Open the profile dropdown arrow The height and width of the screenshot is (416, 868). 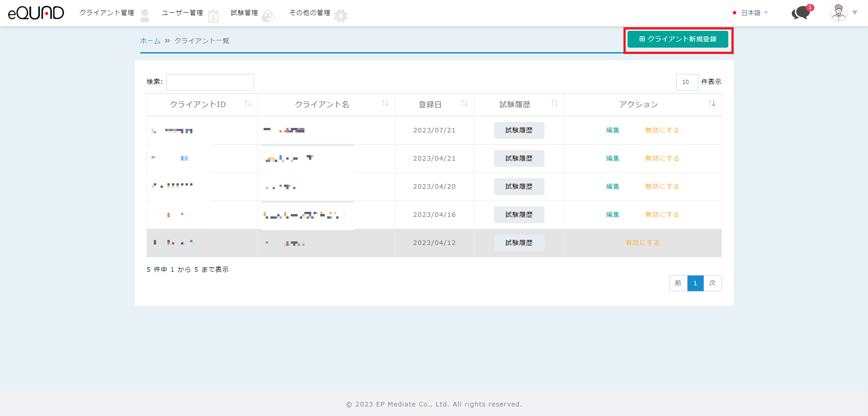pos(855,13)
